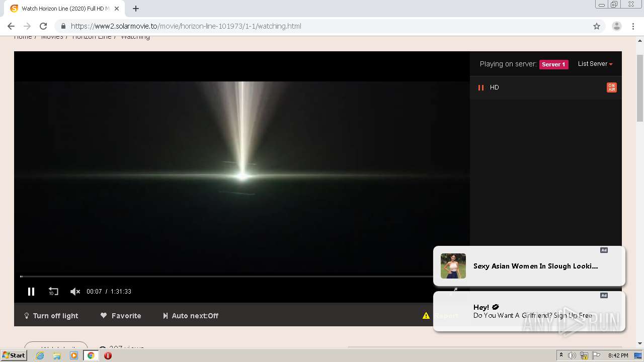
Task: Toggle Turn off light
Action: tap(51, 316)
